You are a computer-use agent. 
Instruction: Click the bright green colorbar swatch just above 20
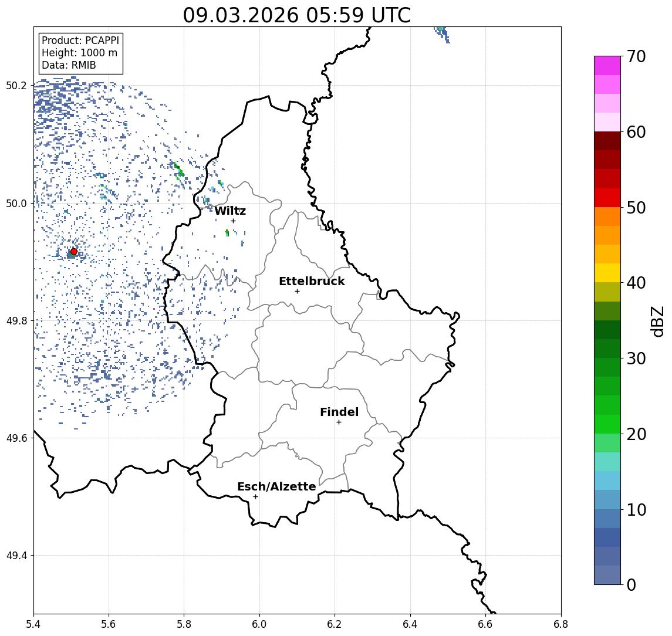click(x=607, y=424)
